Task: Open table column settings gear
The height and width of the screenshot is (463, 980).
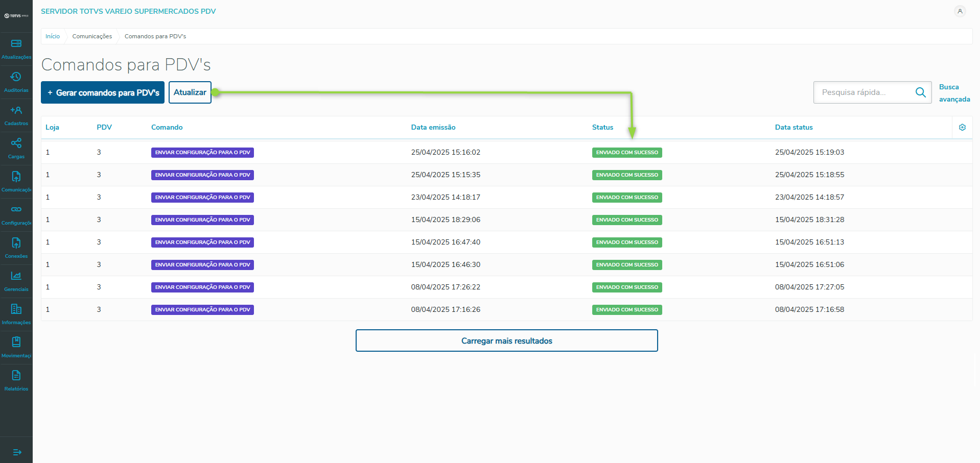Action: tap(962, 128)
